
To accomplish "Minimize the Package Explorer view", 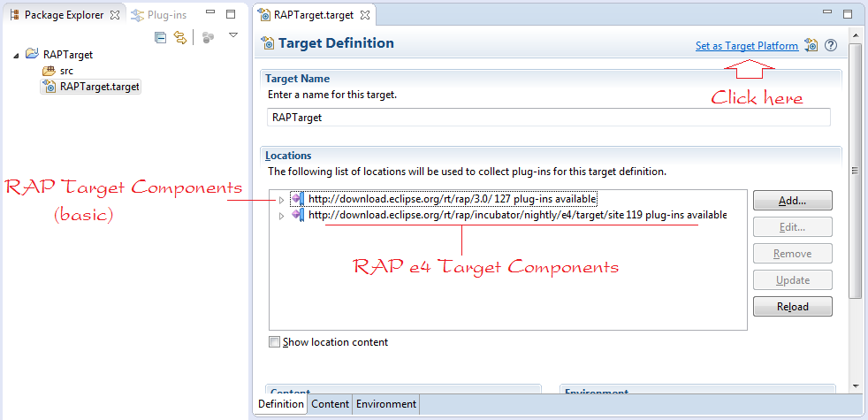I will (209, 12).
